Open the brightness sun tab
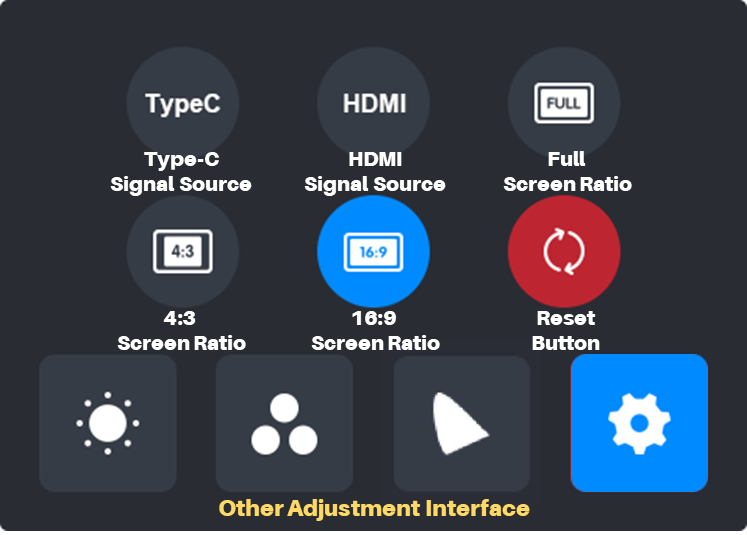The width and height of the screenshot is (747, 535). click(108, 423)
